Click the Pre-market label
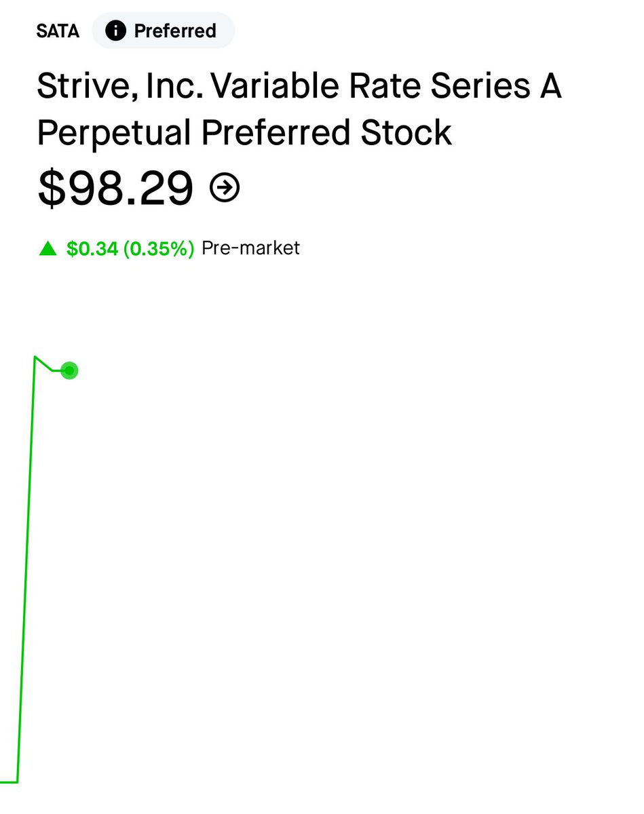The image size is (644, 814). tap(250, 248)
